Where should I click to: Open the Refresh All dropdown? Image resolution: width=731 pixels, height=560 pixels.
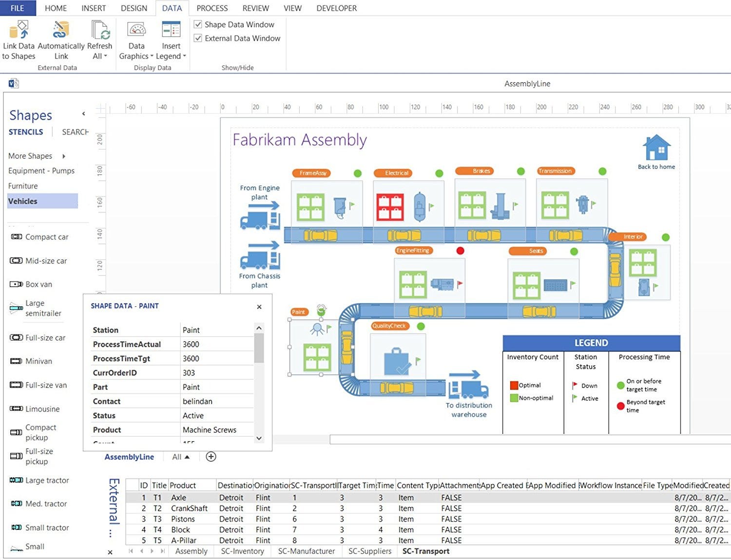[99, 56]
